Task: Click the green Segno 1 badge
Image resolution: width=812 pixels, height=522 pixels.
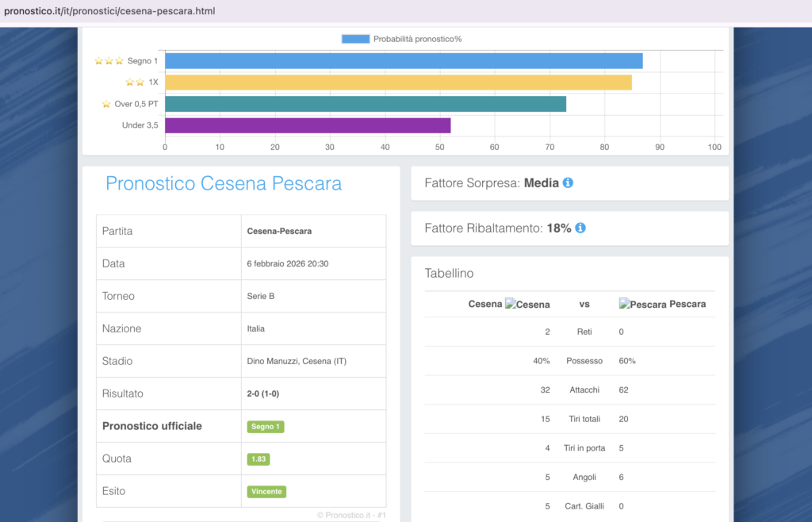Action: coord(265,427)
